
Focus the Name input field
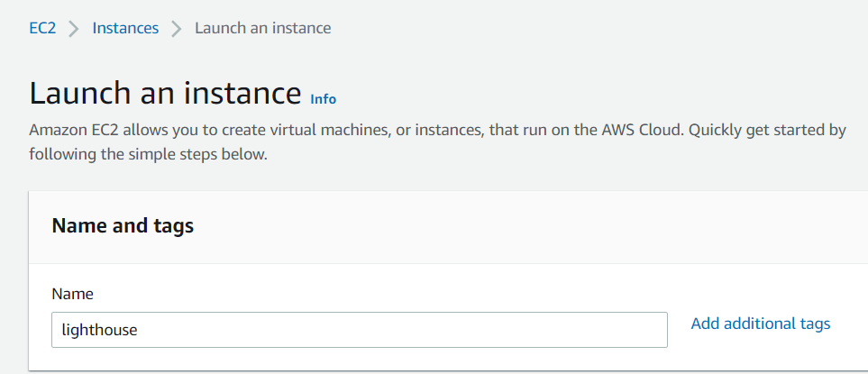coord(359,330)
